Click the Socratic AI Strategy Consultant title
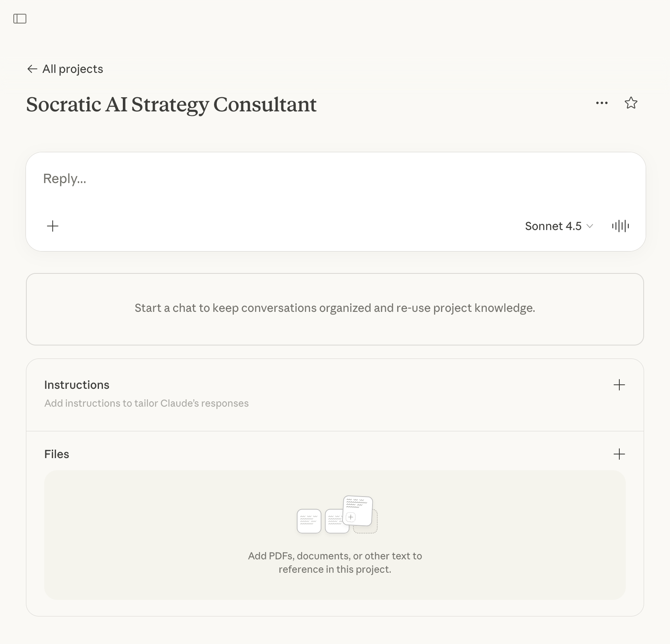This screenshot has height=644, width=670. pyautogui.click(x=171, y=104)
